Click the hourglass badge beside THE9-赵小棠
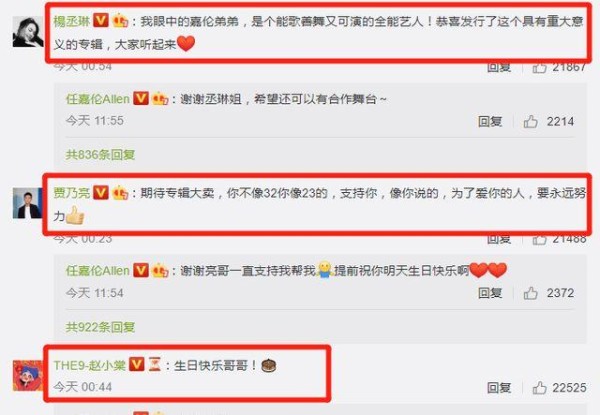 click(155, 365)
